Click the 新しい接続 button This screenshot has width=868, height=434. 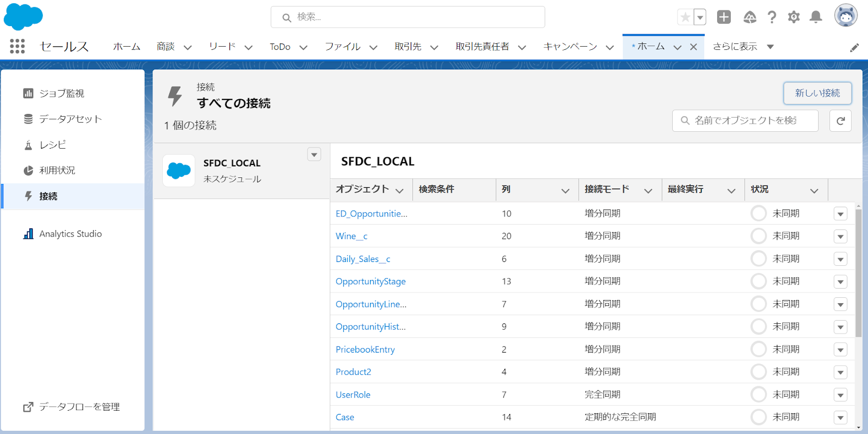tap(817, 93)
